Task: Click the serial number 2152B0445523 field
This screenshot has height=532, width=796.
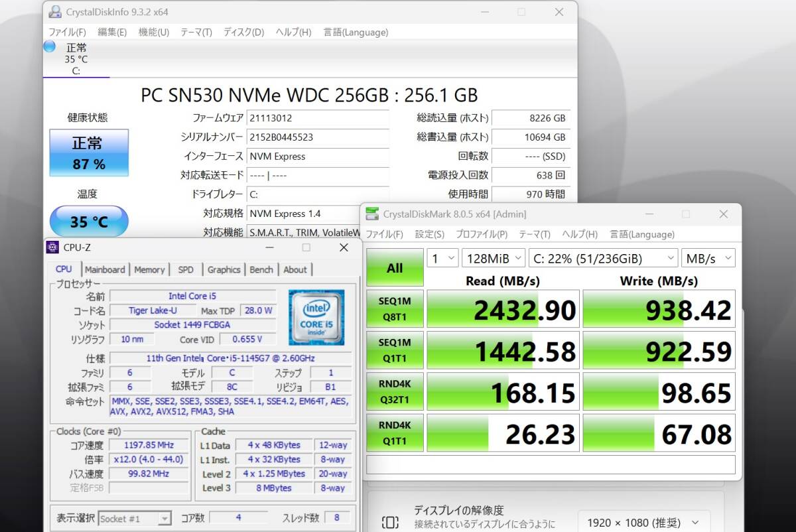Action: pos(318,137)
